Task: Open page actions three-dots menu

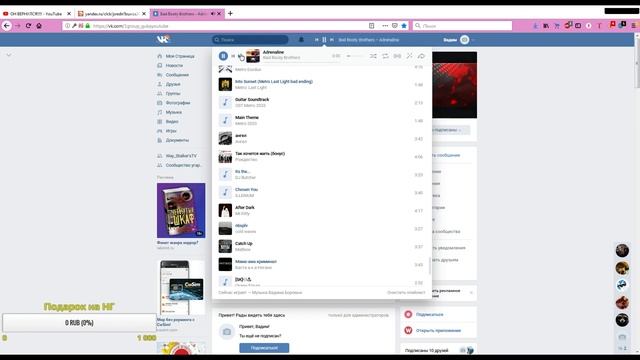Action: [385, 26]
